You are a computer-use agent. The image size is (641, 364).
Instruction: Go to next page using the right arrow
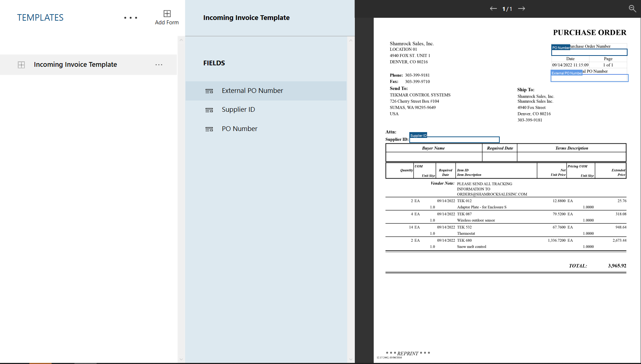[x=522, y=8]
